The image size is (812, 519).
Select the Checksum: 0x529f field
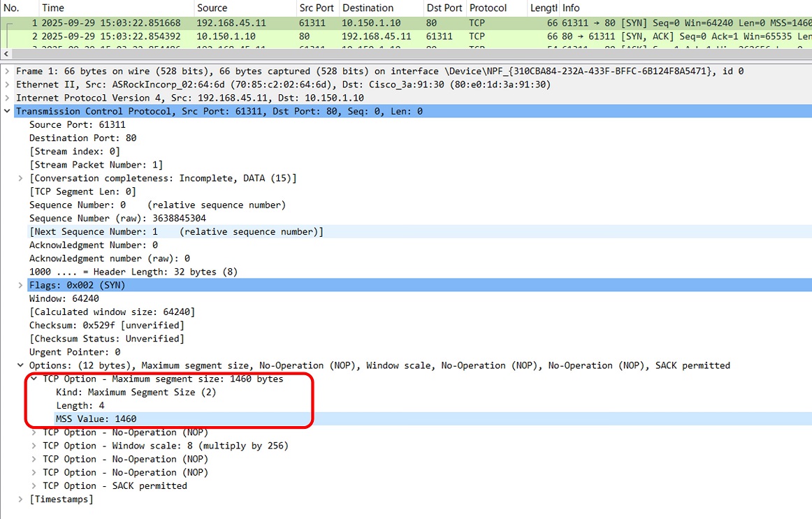tap(106, 326)
